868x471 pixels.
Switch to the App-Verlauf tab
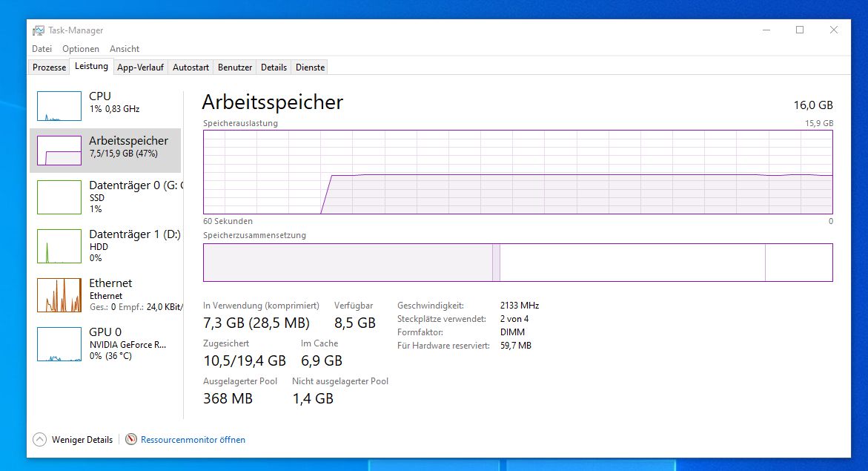140,67
